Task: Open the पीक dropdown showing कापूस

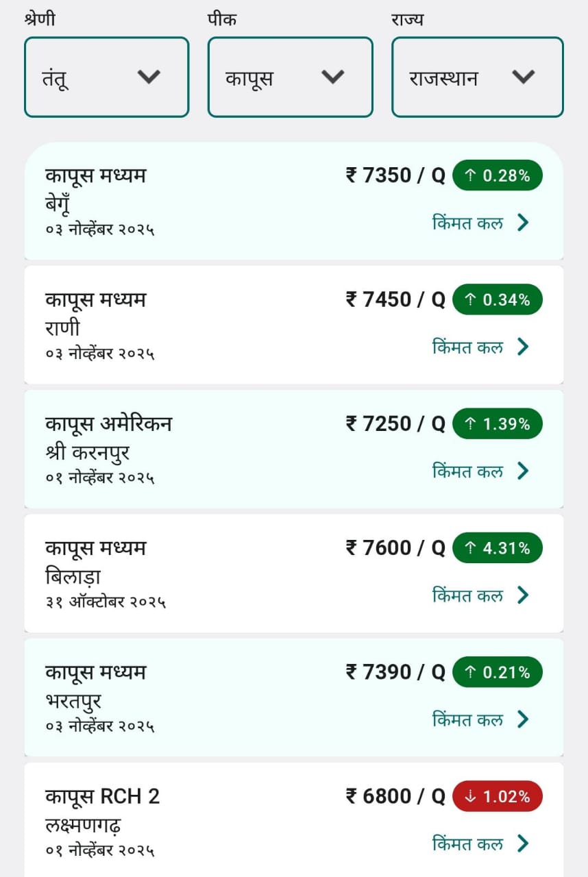Action: [290, 77]
